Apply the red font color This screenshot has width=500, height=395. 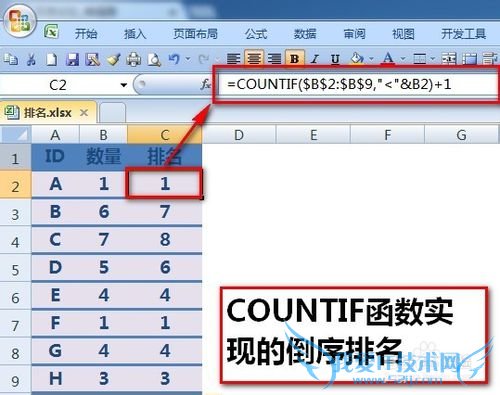tap(388, 59)
